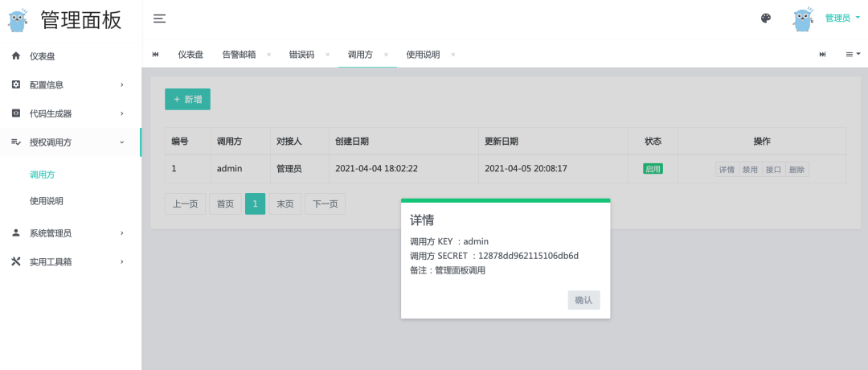The image size is (868, 370).
Task: Open 仪表盘 from the sidebar home icon
Action: (16, 56)
